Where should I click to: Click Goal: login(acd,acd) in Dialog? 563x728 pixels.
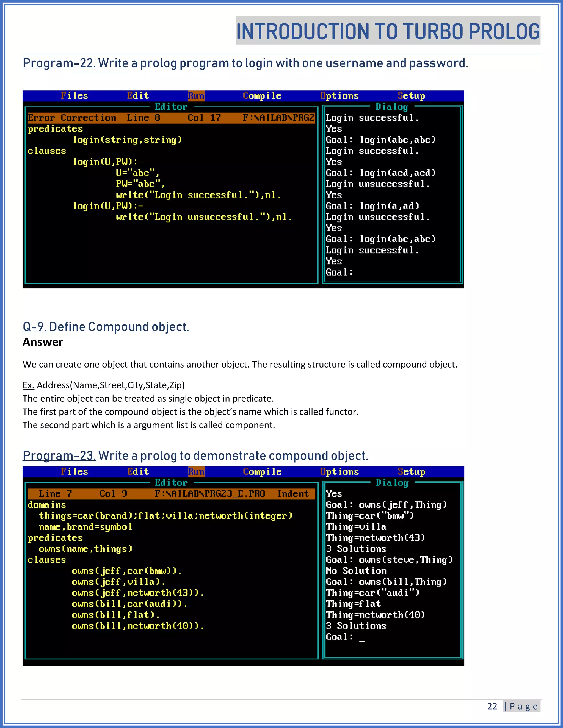click(381, 173)
